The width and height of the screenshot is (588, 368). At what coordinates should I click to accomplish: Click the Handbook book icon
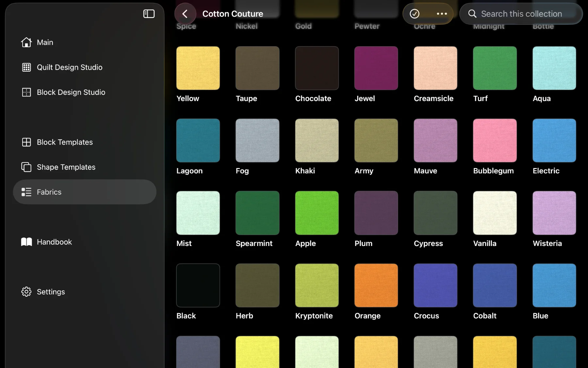26,242
